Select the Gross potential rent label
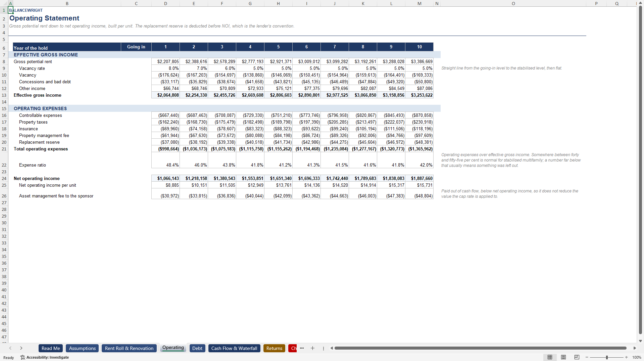The image size is (644, 361). pyautogui.click(x=33, y=61)
